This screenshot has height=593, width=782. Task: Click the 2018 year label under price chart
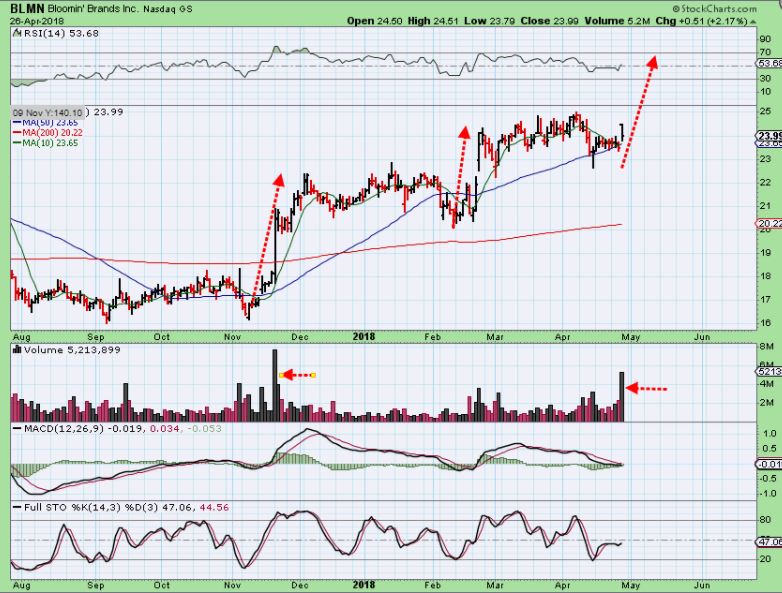364,337
